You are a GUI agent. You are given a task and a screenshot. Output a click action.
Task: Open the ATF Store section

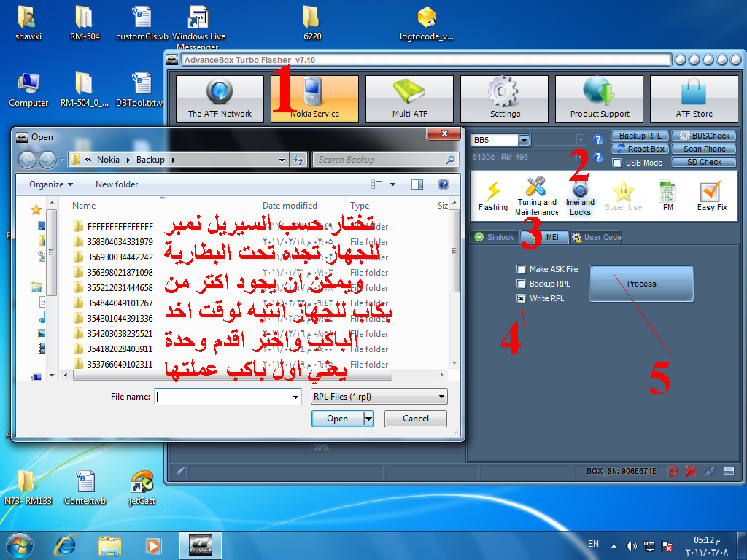(694, 98)
